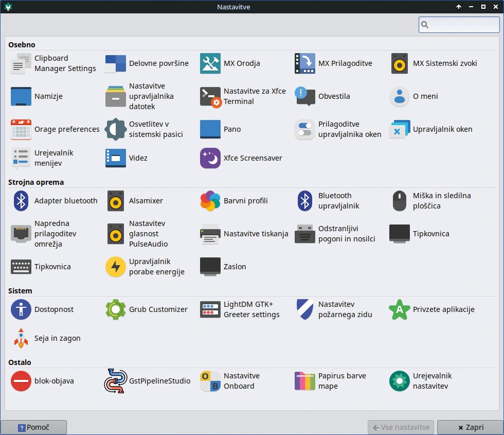Open Urejevalnik menijev icon
The image size is (504, 435).
click(x=21, y=158)
